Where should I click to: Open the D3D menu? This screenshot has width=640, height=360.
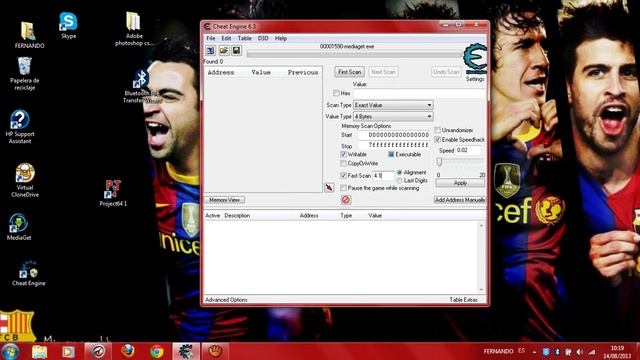pyautogui.click(x=263, y=38)
